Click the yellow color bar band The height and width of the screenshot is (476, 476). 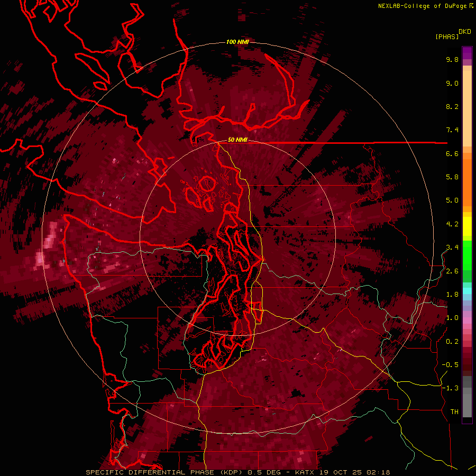click(x=467, y=226)
